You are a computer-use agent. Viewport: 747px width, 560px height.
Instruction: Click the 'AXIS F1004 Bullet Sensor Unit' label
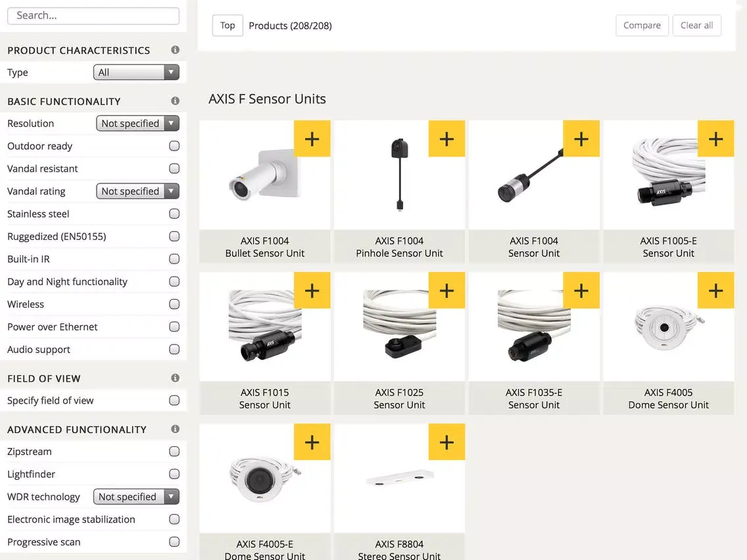[x=265, y=246]
